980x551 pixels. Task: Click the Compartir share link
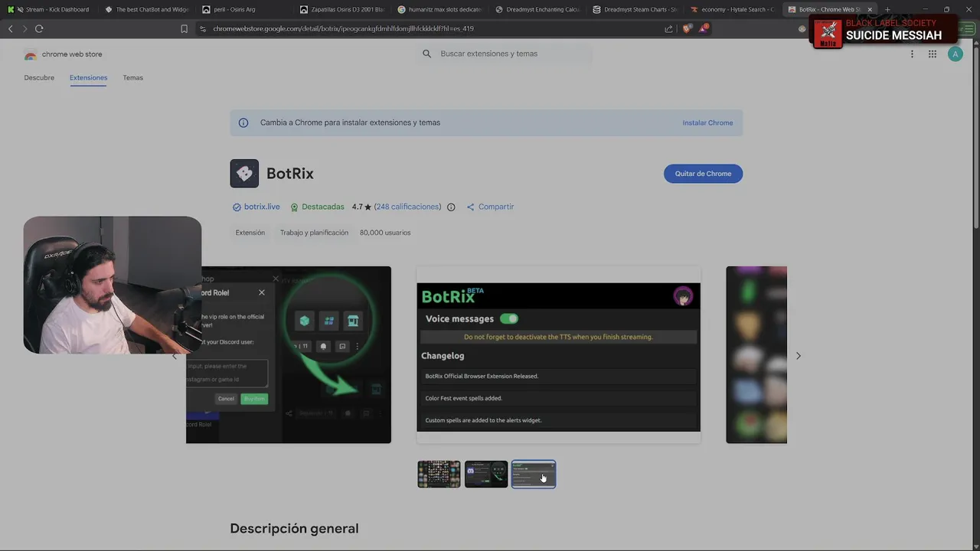coord(490,207)
